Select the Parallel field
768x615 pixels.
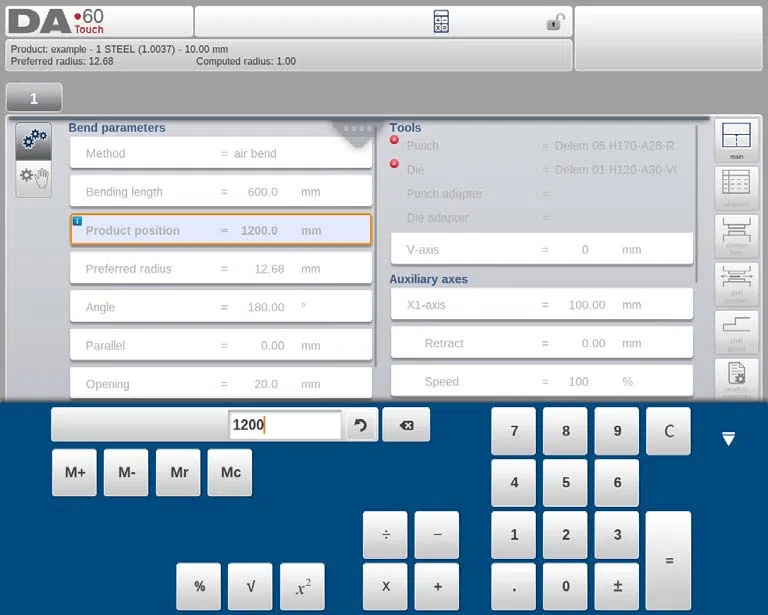[221, 345]
